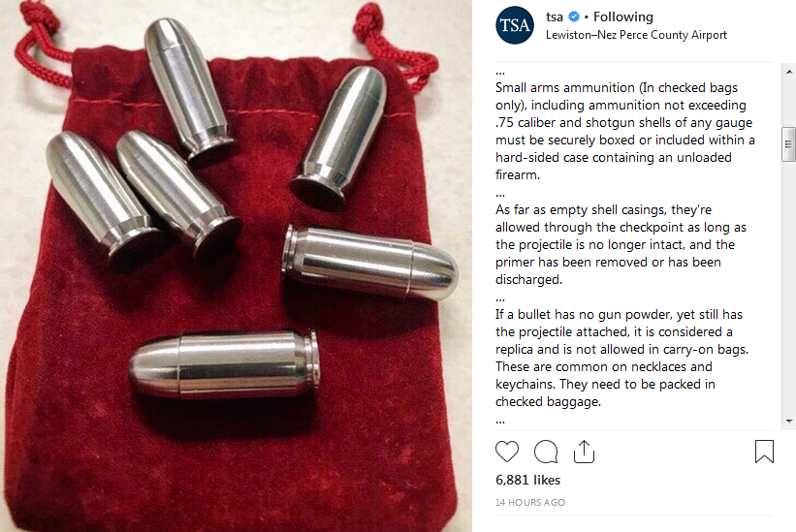Open the 14 hours ago timestamp
Viewport: 796px width, 532px height.
(x=530, y=502)
